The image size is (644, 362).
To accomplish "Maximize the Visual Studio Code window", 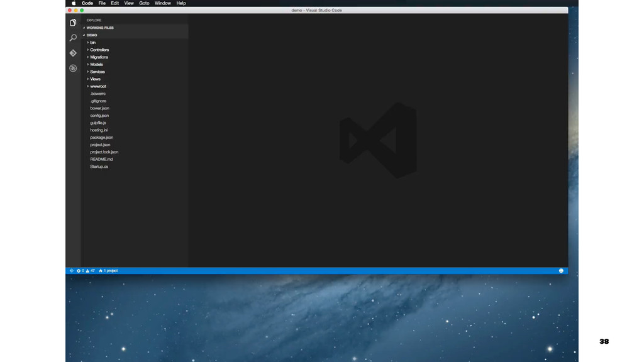I will pos(82,10).
